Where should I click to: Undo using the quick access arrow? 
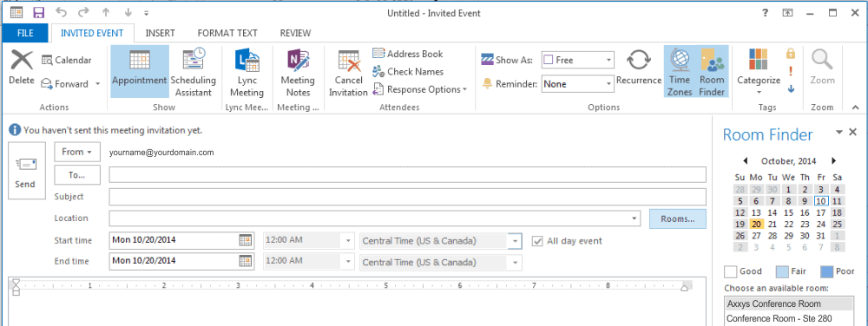click(x=62, y=13)
